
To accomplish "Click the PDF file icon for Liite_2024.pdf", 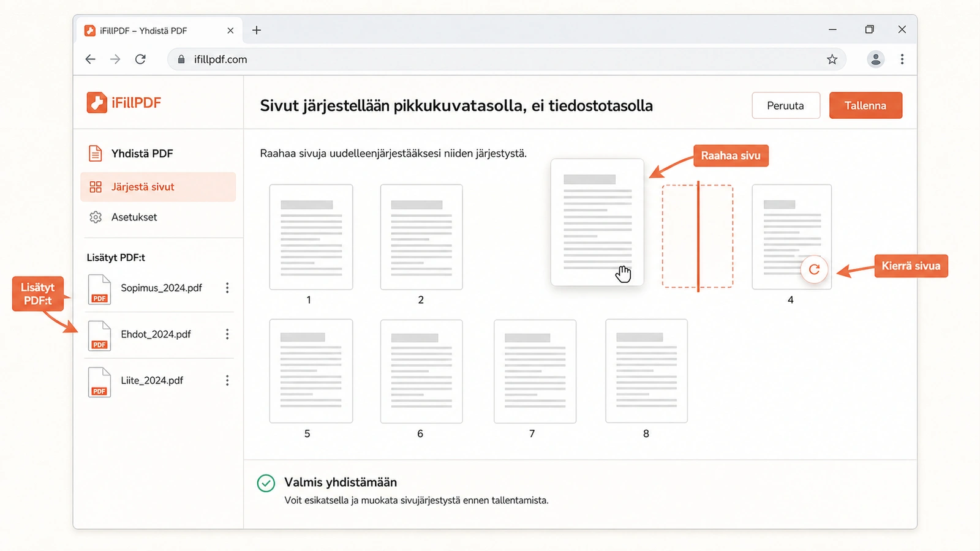I will pos(99,382).
